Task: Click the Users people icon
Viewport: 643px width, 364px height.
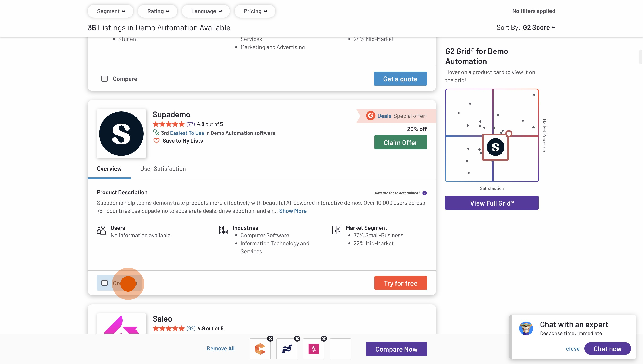Action: (x=101, y=230)
